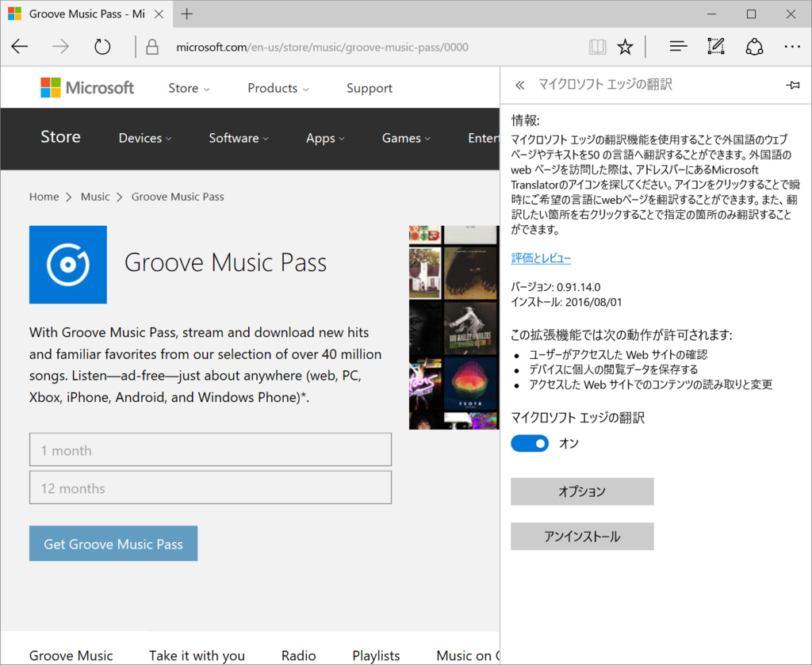Screen dimensions: 812x665
Task: Pin the extension pane with pin icon
Action: (x=792, y=85)
